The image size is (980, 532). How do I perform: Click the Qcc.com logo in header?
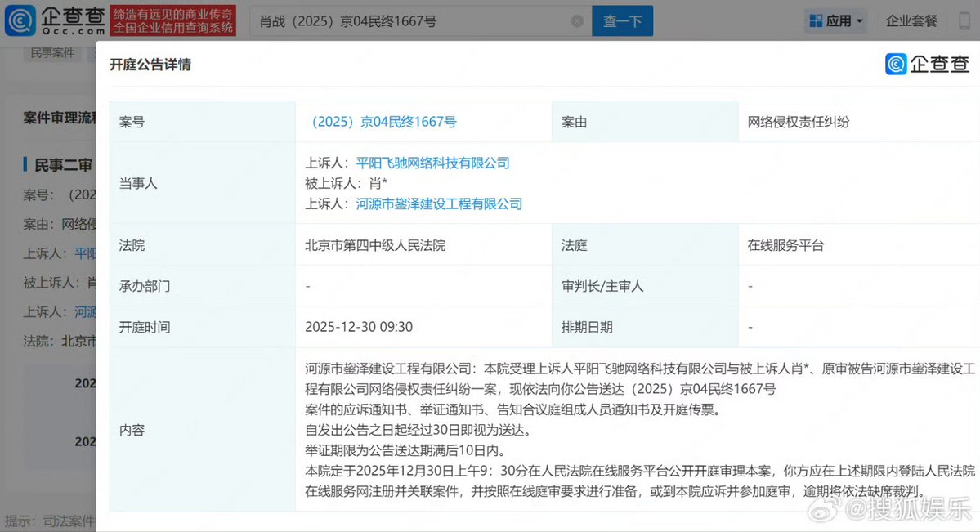pos(55,20)
